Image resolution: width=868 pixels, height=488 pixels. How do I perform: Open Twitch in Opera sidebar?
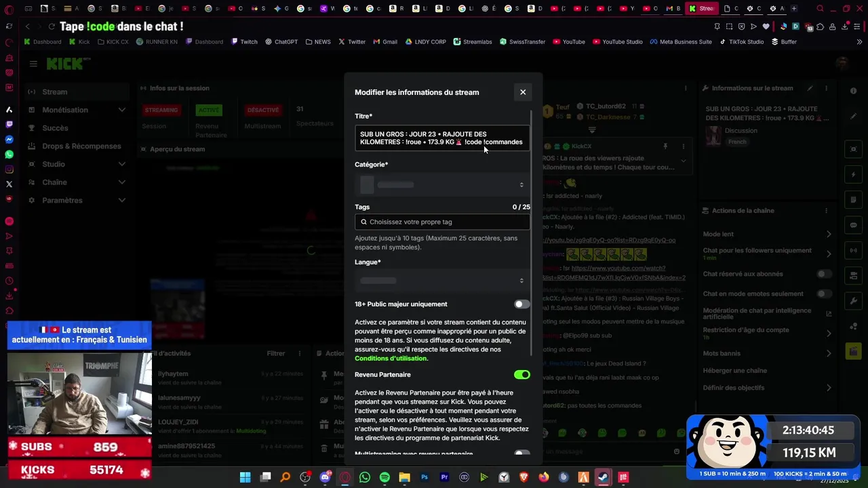click(x=9, y=124)
